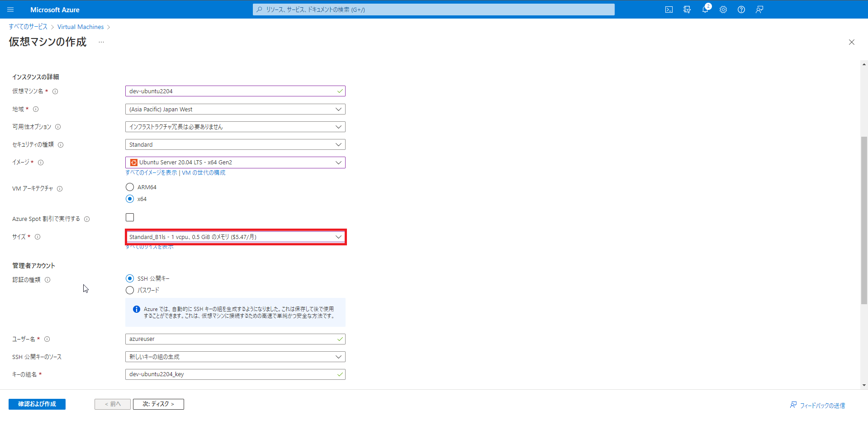Open the サイズ Standard_B1ls dropdown
This screenshot has height=421, width=868.
coord(235,237)
